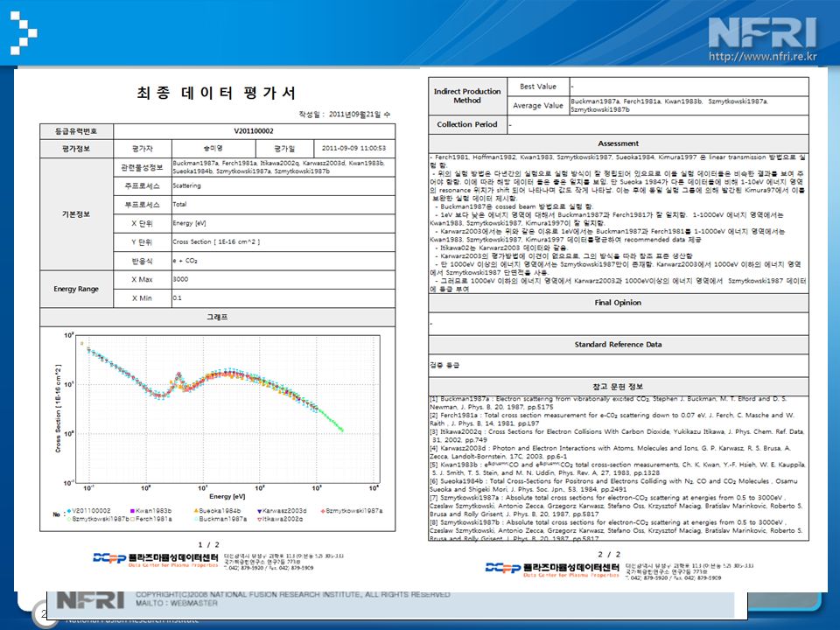This screenshot has height=630, width=840.
Task: Click the Kwan1983b legend entry
Action: pyautogui.click(x=150, y=511)
